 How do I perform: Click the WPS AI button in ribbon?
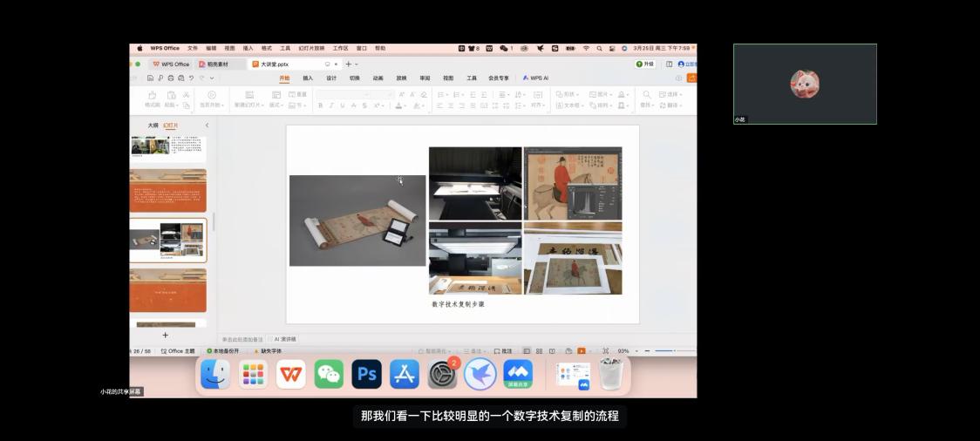coord(535,78)
